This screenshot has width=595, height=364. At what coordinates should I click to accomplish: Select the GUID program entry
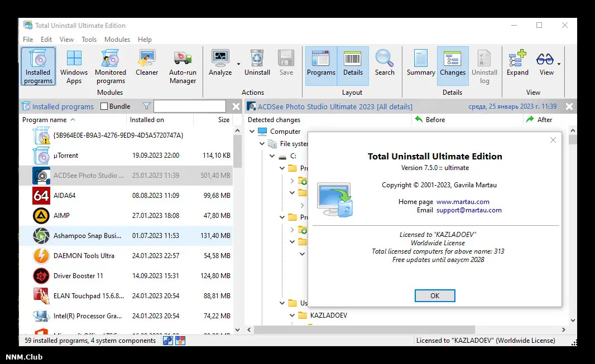[x=126, y=135]
